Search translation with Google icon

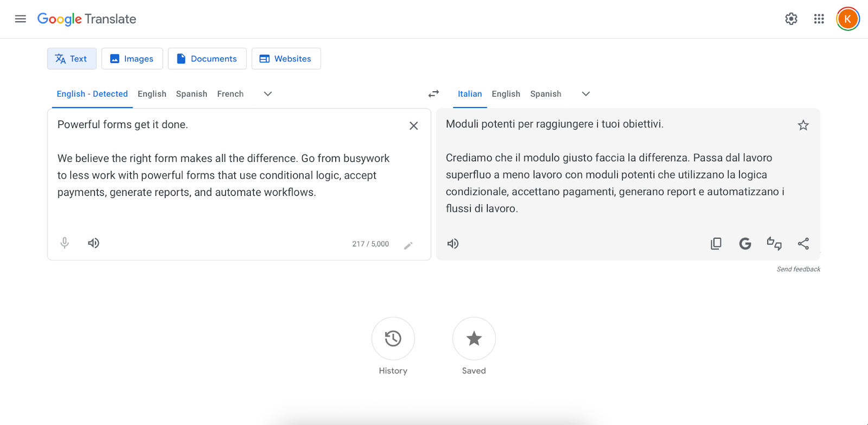pos(745,244)
